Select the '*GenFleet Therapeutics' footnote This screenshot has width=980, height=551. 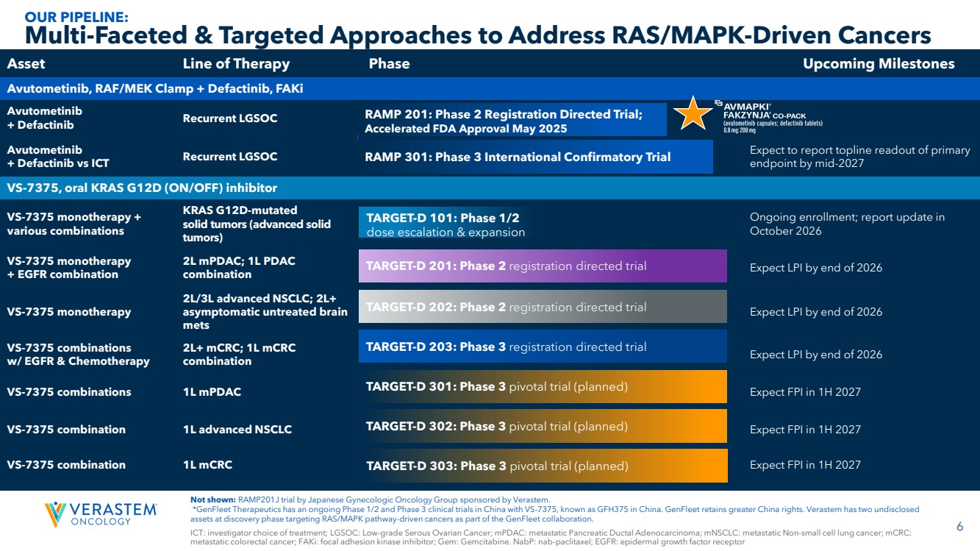point(555,513)
